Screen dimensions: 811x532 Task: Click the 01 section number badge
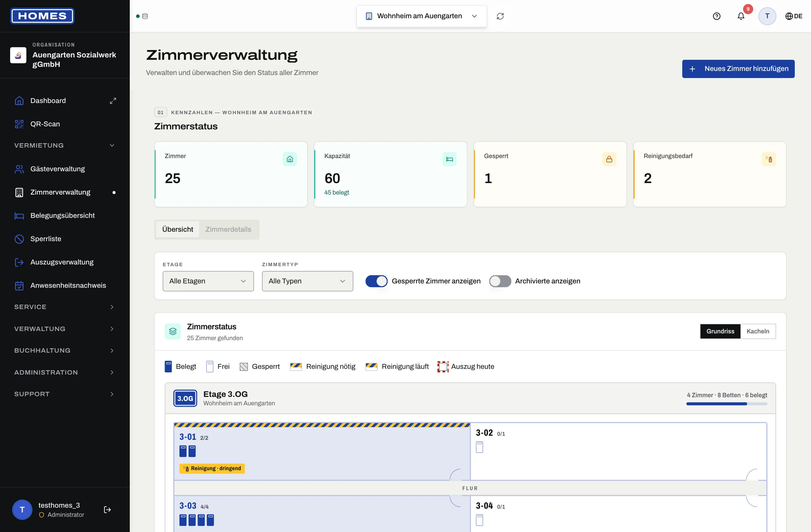pyautogui.click(x=161, y=112)
